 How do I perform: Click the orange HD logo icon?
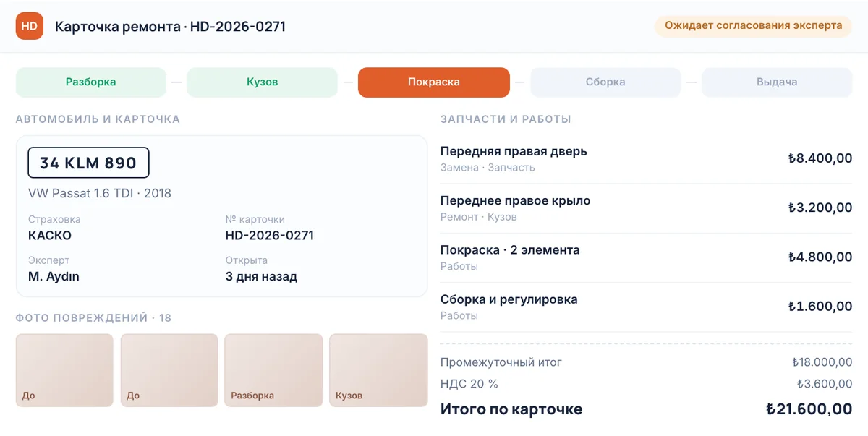pos(30,26)
